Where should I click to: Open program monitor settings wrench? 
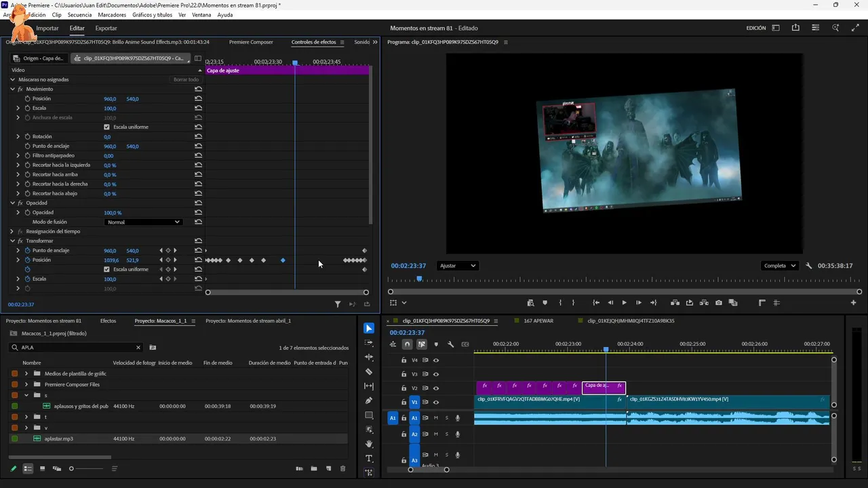coord(808,266)
